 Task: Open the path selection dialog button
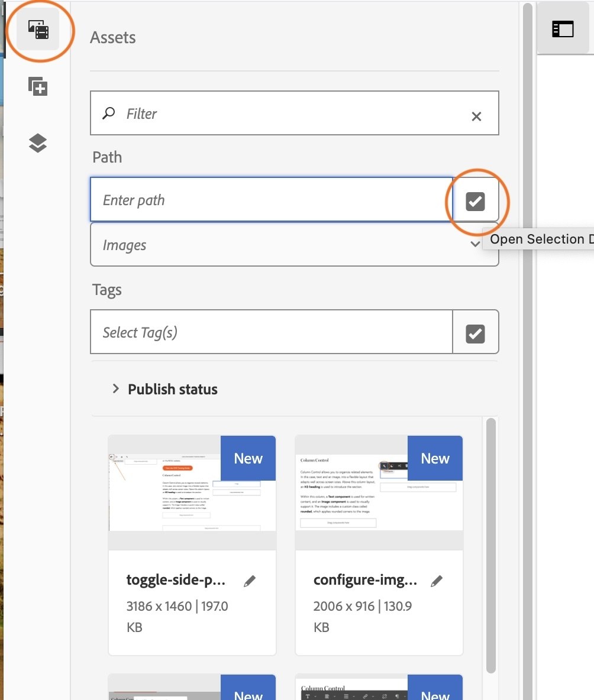475,201
